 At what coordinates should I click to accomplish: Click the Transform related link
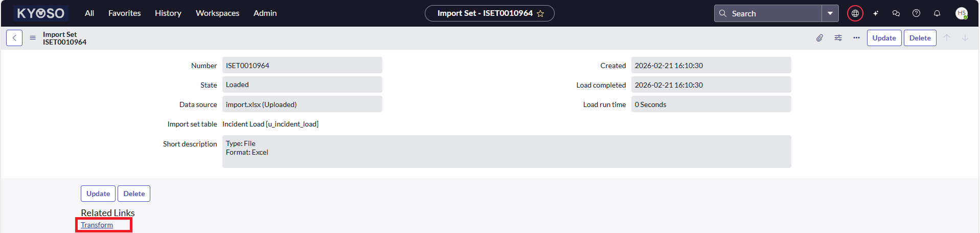(97, 225)
